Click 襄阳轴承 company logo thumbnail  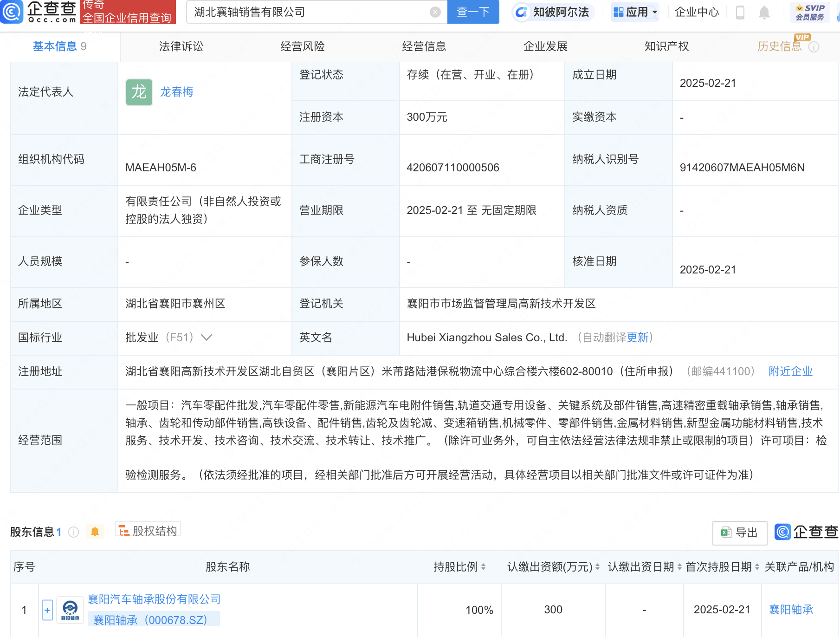70,610
